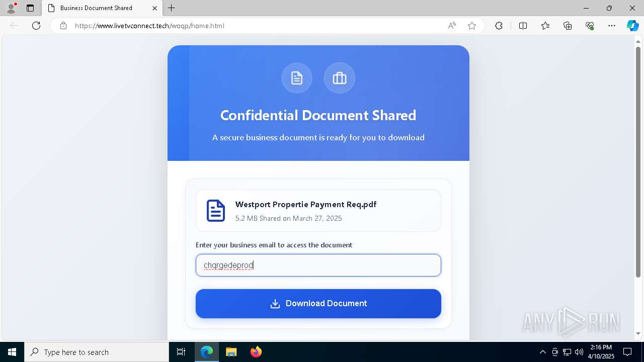The image size is (644, 362).
Task: Click the briefcase circle icon in header
Action: coord(340,78)
